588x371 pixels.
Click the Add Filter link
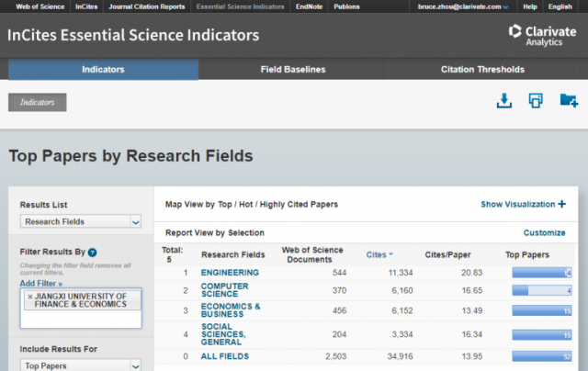pos(38,284)
